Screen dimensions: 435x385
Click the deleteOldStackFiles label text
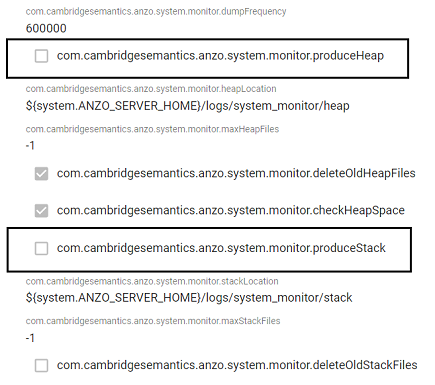tap(237, 365)
